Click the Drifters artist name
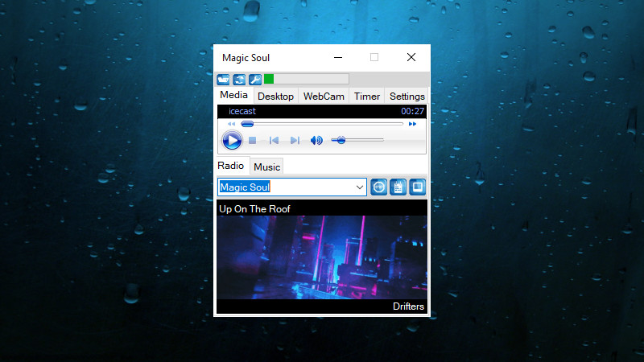This screenshot has width=644, height=362. 408,306
